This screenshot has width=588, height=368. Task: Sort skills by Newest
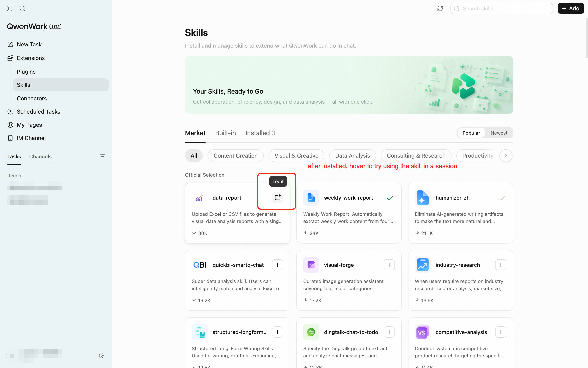tap(499, 133)
